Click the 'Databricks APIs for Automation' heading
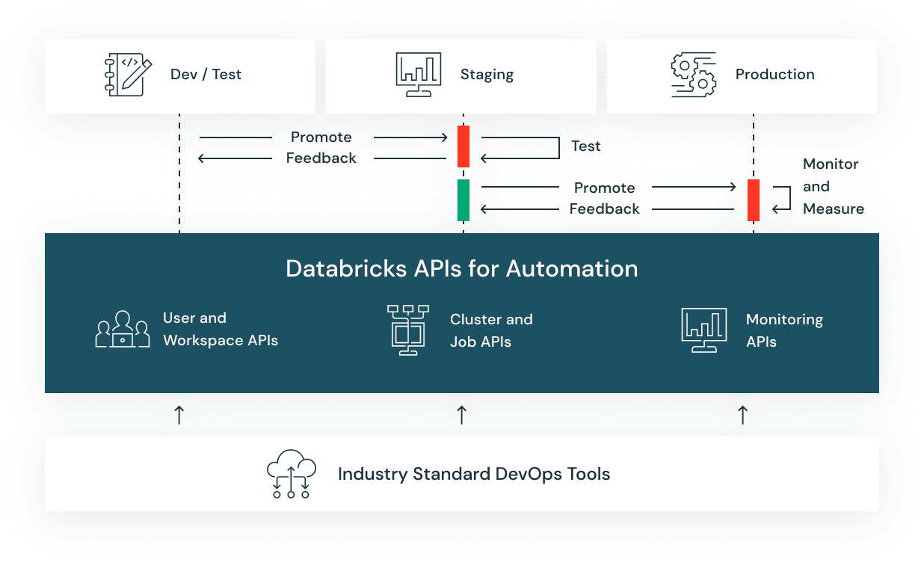Screen dimensions: 924x562 pos(462,268)
